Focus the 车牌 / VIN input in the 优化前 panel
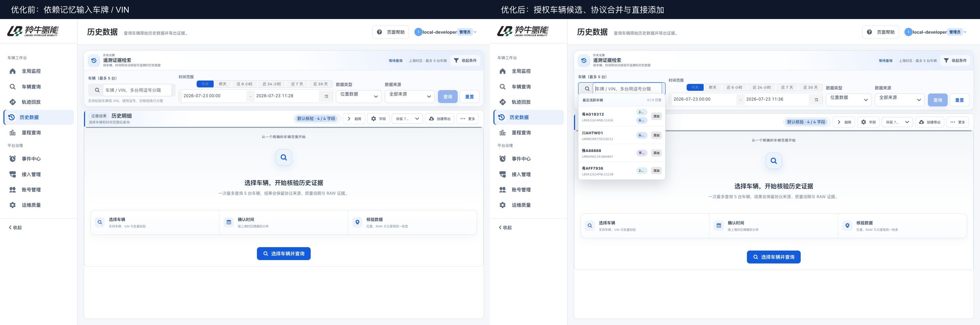The width and height of the screenshot is (980, 325). pos(137,90)
